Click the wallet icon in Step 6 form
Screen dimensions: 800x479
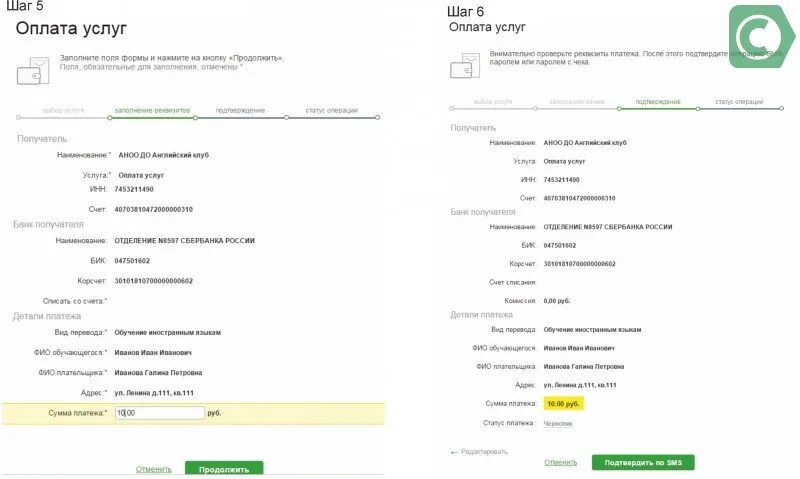click(465, 66)
